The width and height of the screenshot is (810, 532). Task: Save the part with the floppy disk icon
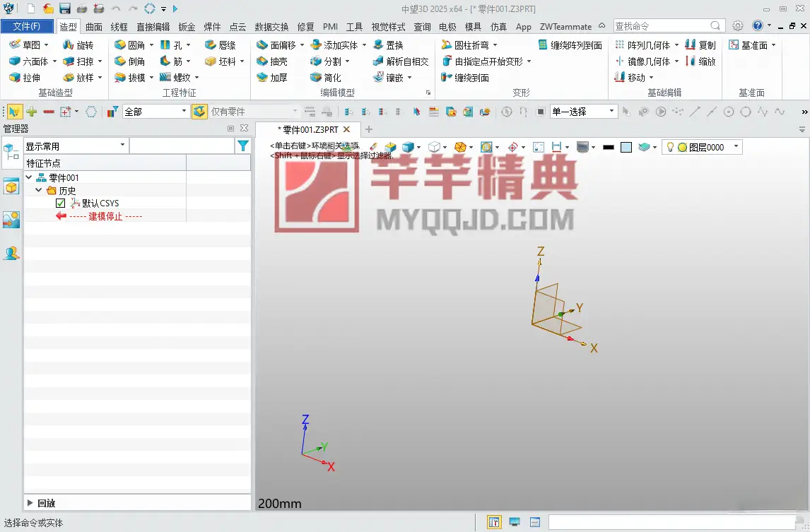pyautogui.click(x=64, y=8)
